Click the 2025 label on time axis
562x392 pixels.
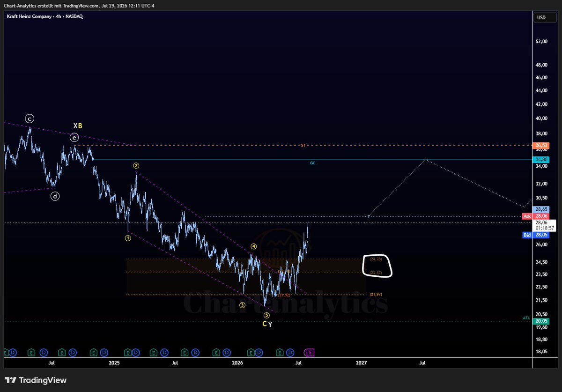pyautogui.click(x=114, y=362)
